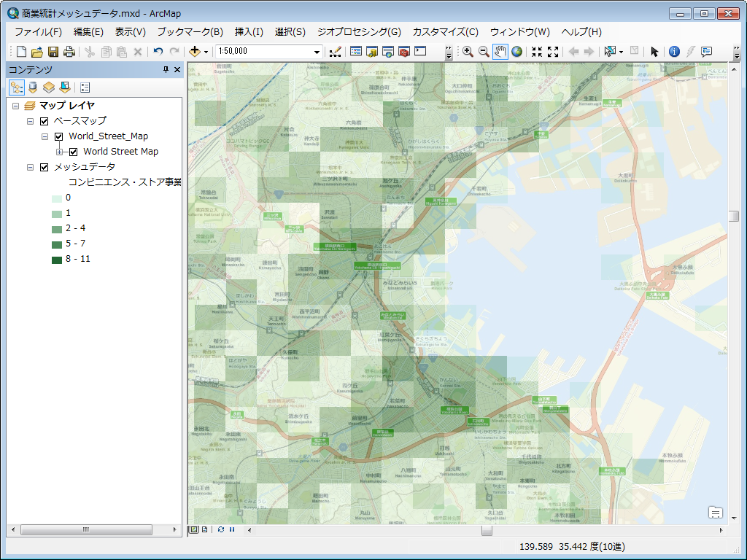Screen dimensions: 747x560
Task: Open the Catalog window icon
Action: point(372,52)
